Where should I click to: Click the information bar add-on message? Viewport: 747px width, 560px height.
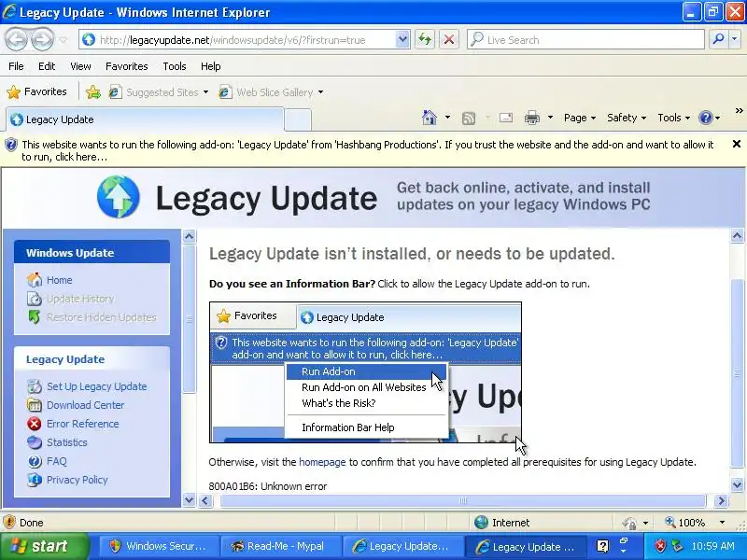click(x=367, y=150)
